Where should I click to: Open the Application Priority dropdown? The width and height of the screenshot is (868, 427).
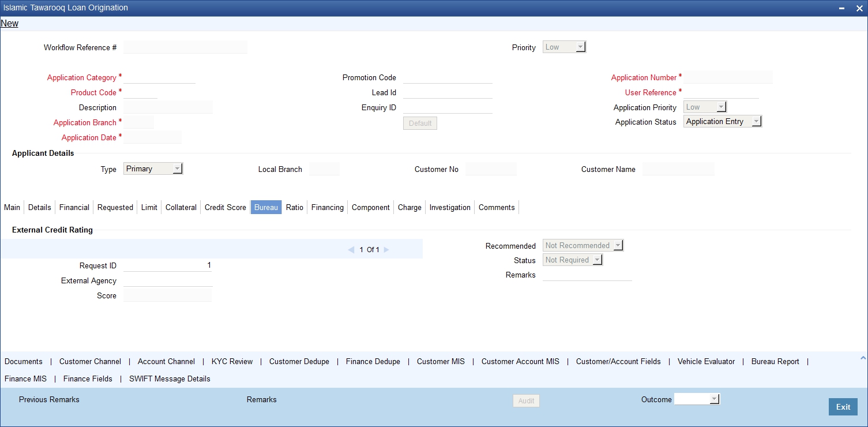pyautogui.click(x=705, y=107)
